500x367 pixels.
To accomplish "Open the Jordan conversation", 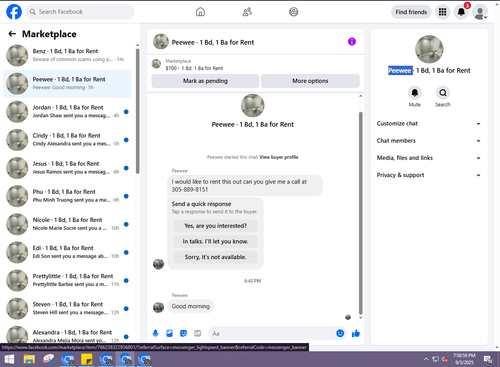I will (67, 111).
